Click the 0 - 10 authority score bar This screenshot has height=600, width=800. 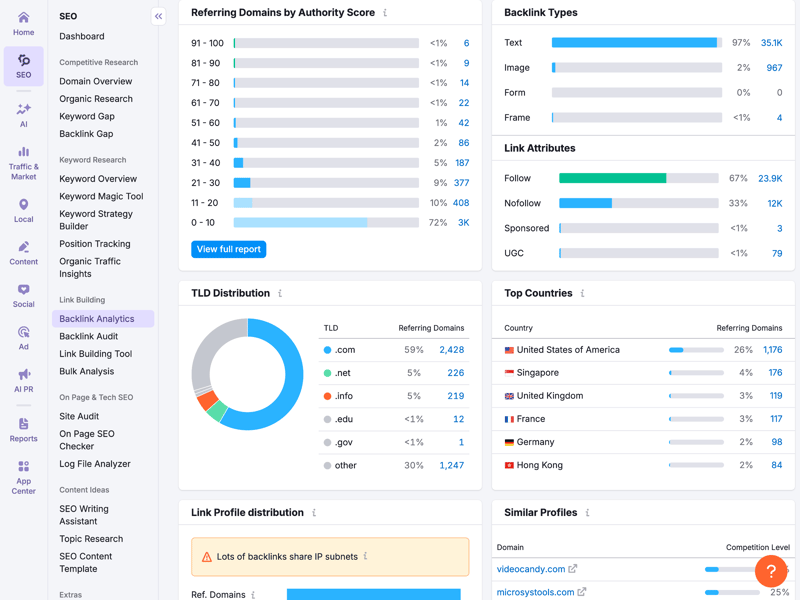(300, 223)
